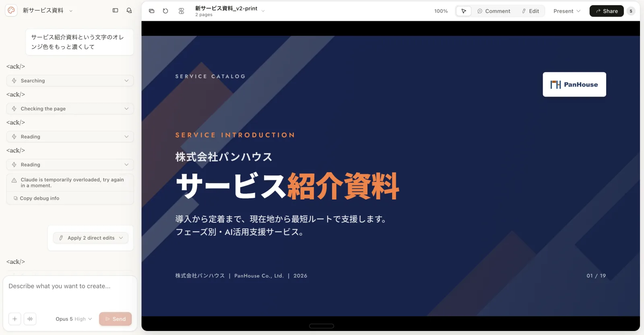Switch to Edit mode
The height and width of the screenshot is (335, 644).
pos(530,11)
